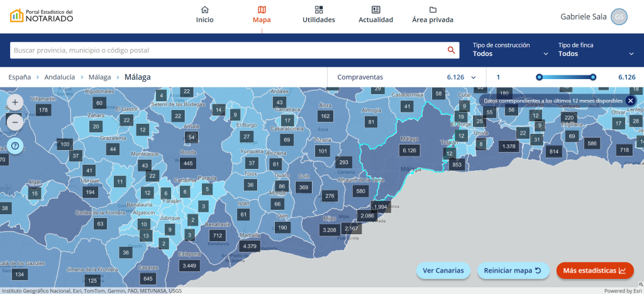Open Más estadísticas

(594, 271)
